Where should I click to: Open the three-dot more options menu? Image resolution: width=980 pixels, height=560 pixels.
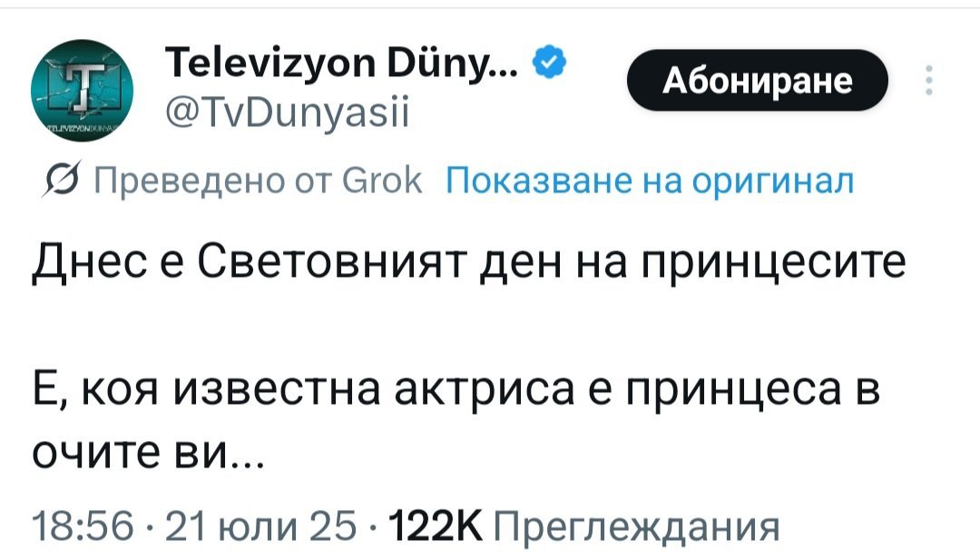point(927,82)
